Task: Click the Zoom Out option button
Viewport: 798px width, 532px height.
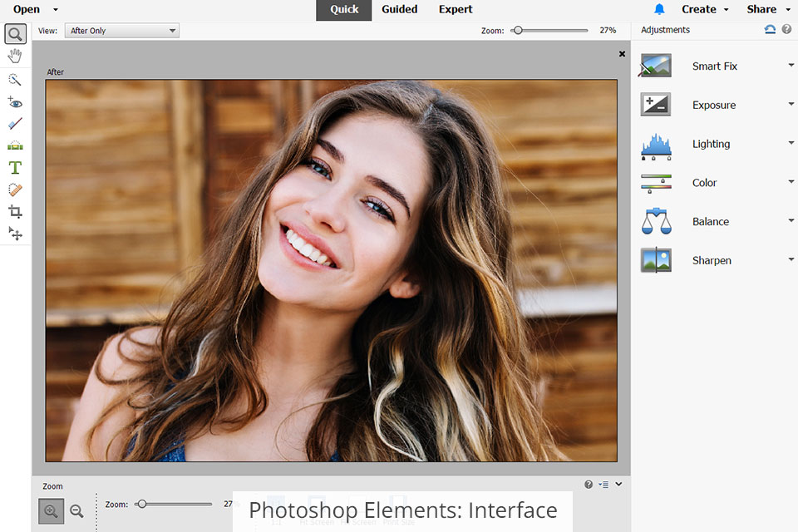Action: [76, 511]
